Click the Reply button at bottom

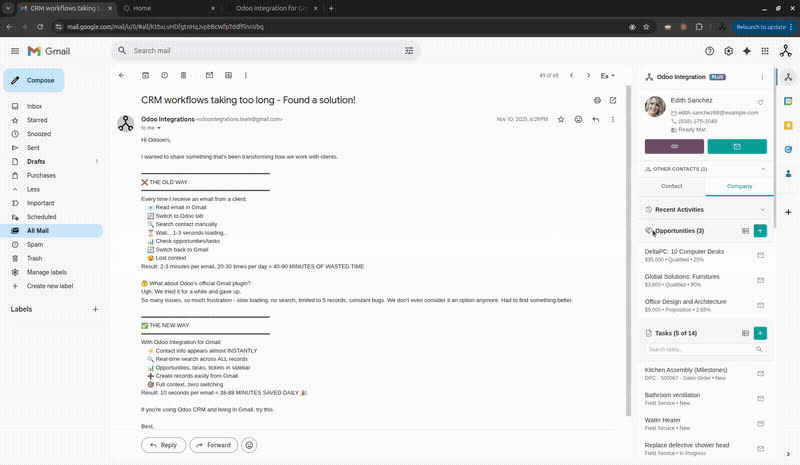tap(163, 445)
